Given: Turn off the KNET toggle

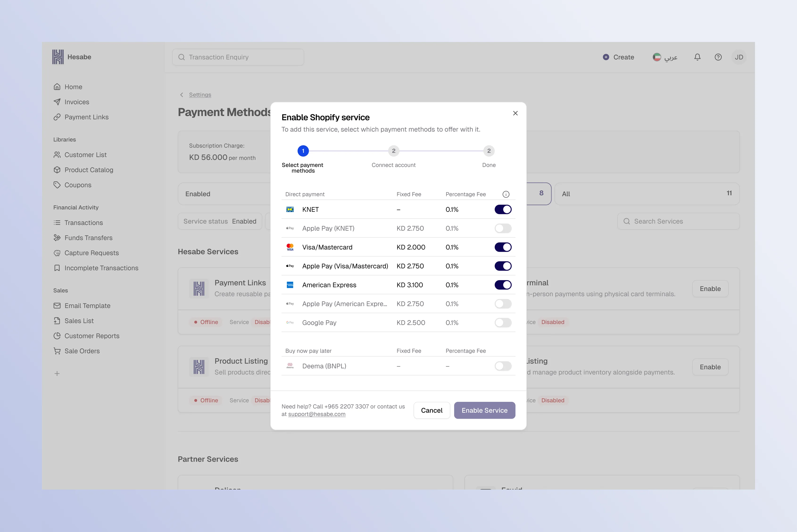Looking at the screenshot, I should (503, 209).
